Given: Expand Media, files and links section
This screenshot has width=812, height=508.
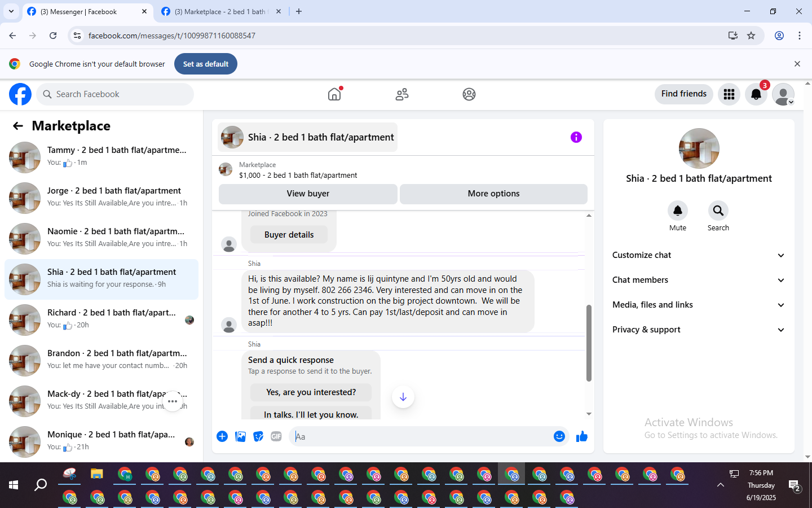Looking at the screenshot, I should [x=698, y=305].
